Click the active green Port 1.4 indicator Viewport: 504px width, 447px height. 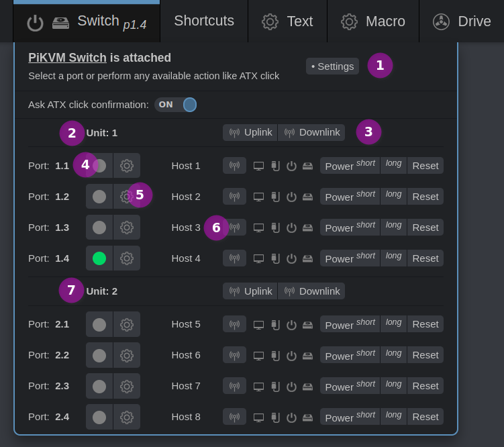pos(99,258)
